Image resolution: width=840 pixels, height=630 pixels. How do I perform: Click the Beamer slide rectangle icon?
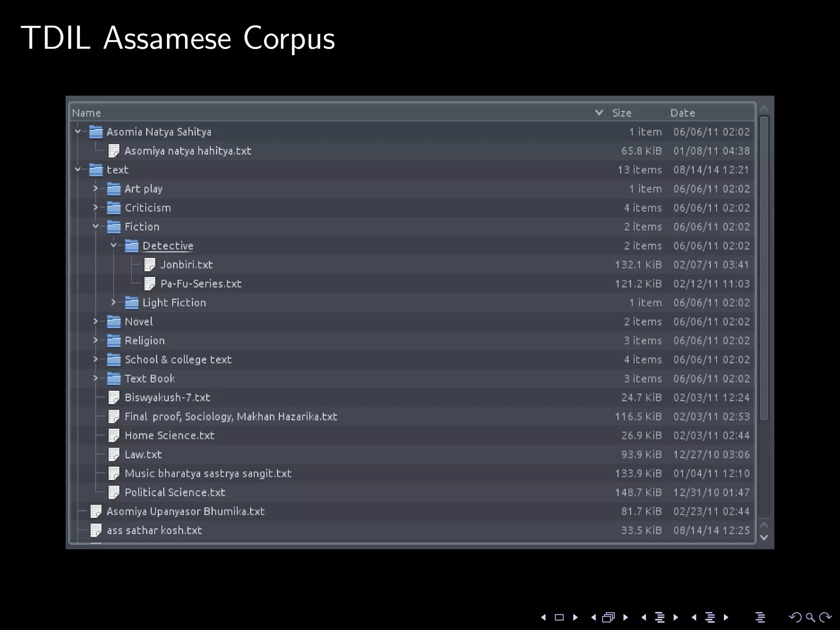click(559, 617)
